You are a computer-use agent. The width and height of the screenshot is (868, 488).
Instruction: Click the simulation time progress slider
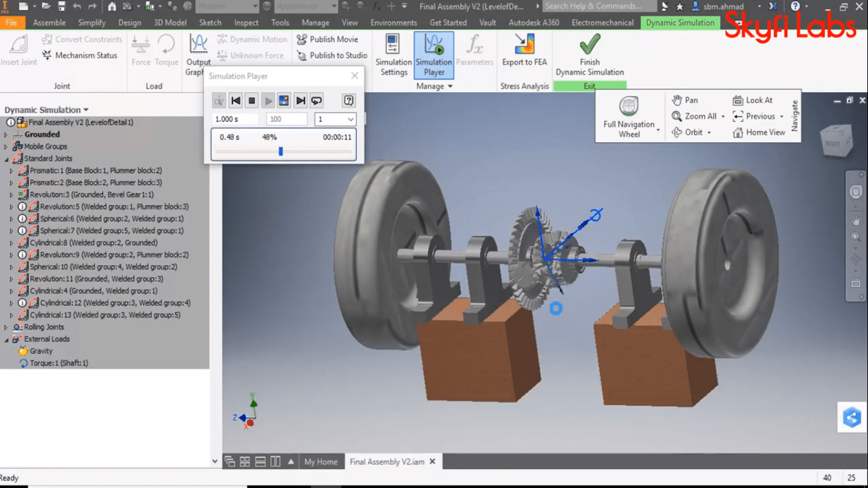[283, 151]
